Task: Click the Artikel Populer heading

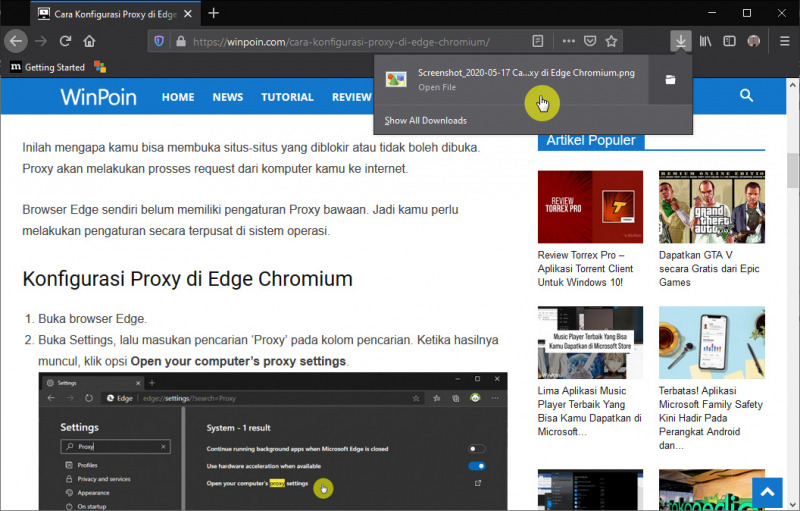Action: tap(591, 140)
